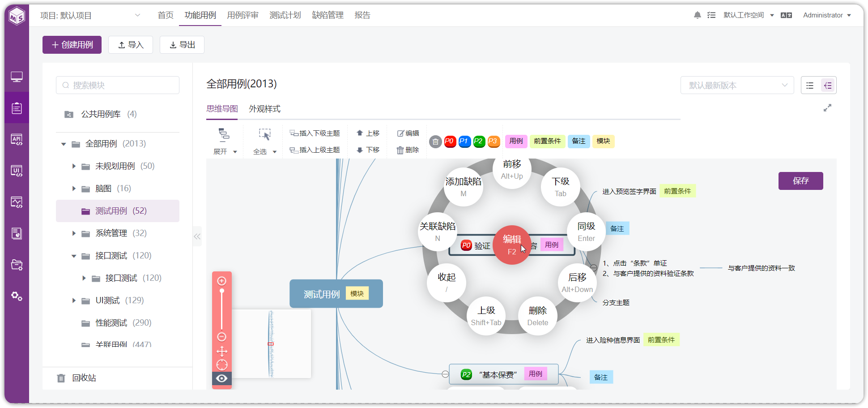Open the API test sidebar icon

pos(17,139)
